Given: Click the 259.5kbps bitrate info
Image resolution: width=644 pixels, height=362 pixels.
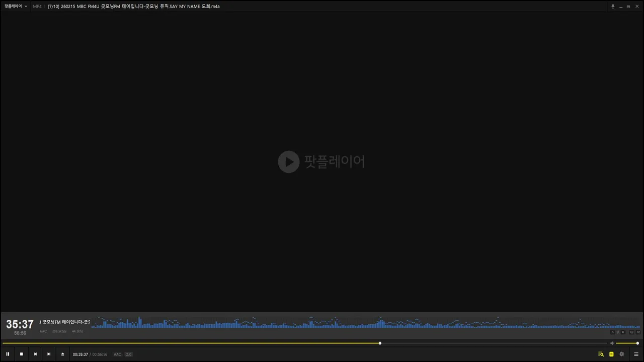Looking at the screenshot, I should 59,331.
